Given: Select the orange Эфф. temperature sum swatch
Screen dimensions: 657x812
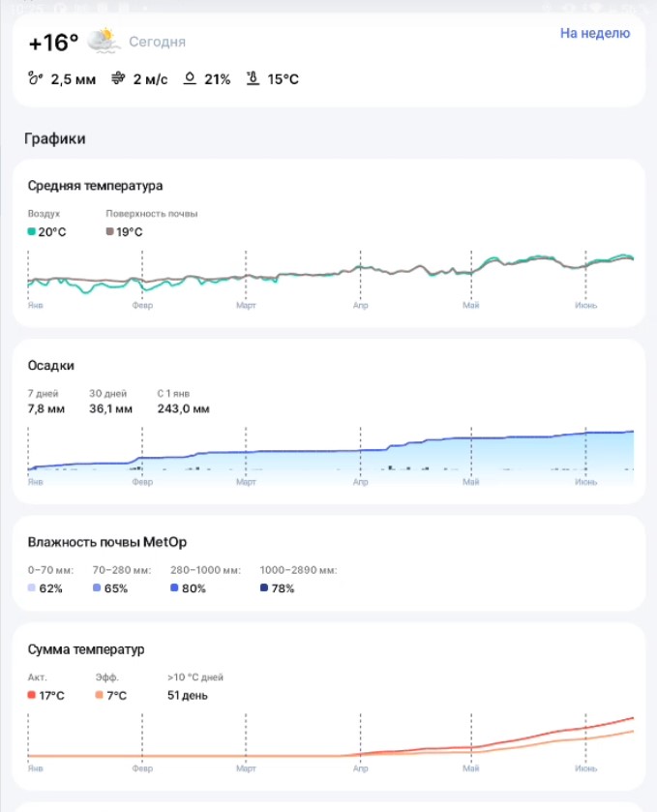Looking at the screenshot, I should click(x=100, y=695).
